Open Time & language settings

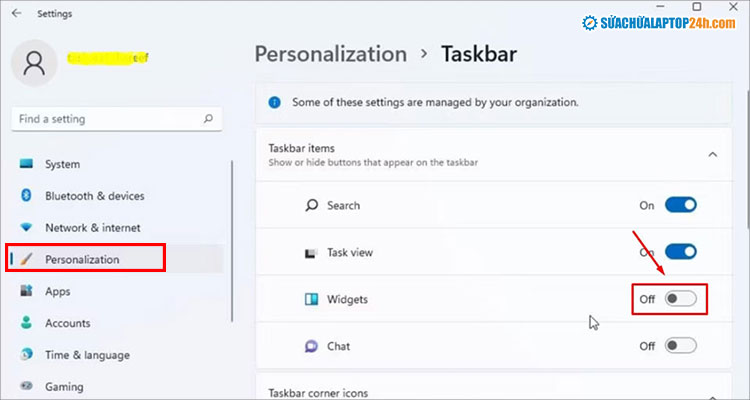[86, 355]
